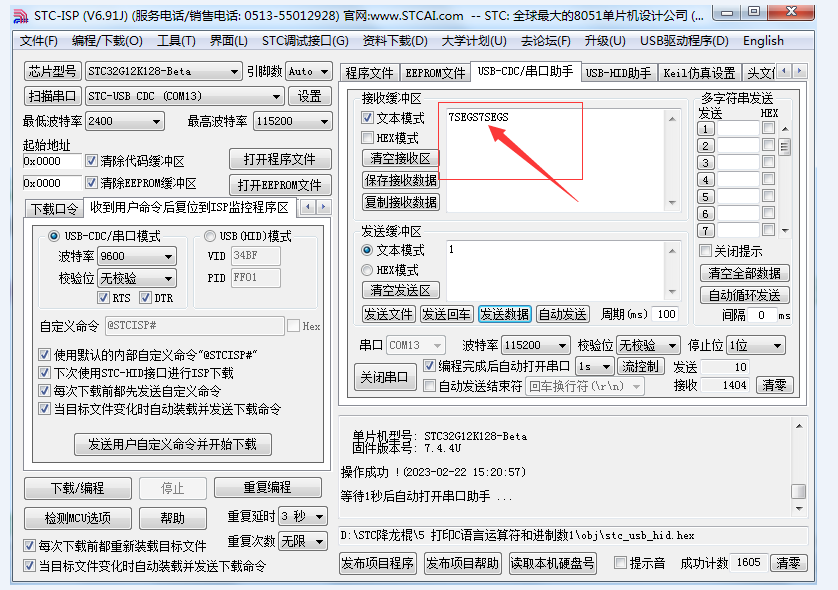Expand the 停止位 1位 dropdown
Viewport: 838px width, 590px height.
pos(778,345)
